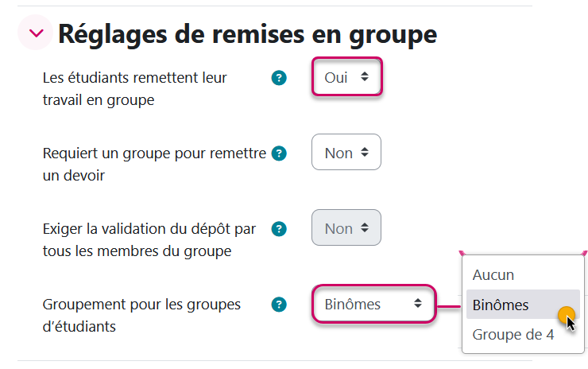Viewport: 588px width, 369px height.
Task: Collapse the Réglages de remises en groupe section
Action: click(x=34, y=33)
